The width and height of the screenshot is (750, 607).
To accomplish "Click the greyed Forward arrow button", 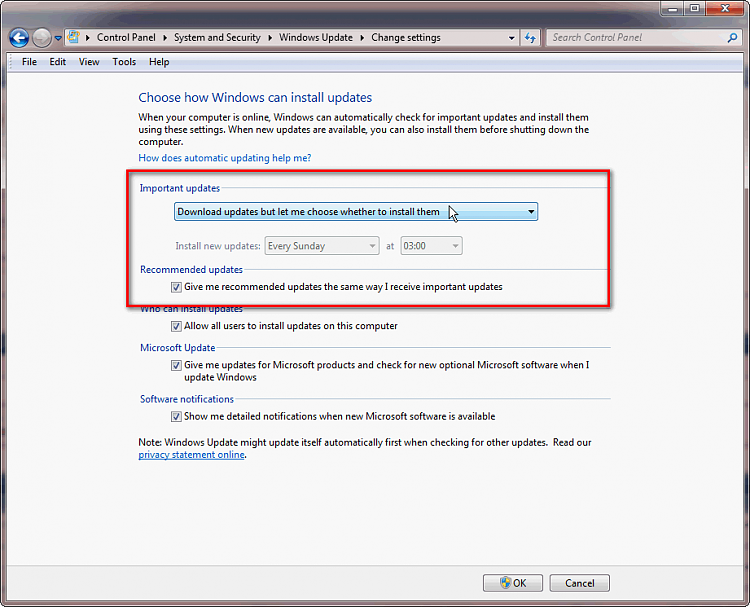I will tap(42, 38).
